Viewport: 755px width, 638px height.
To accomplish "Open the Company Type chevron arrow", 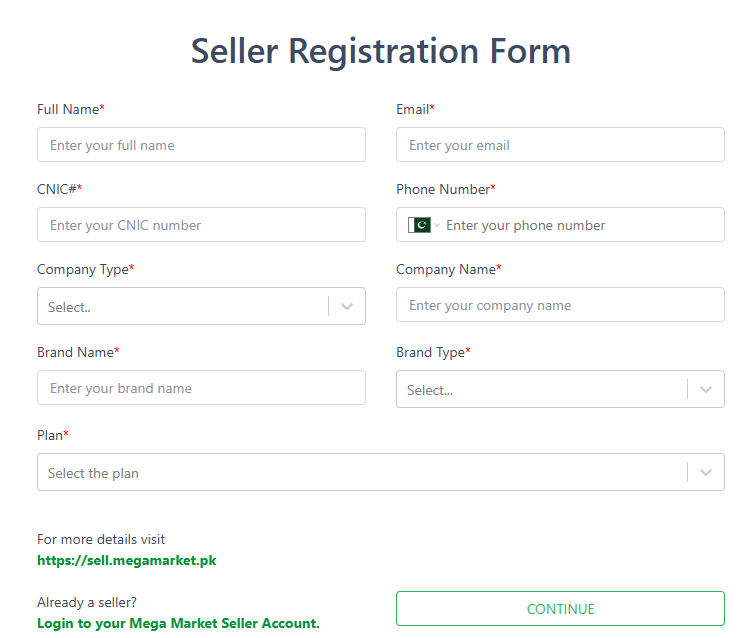I will click(x=347, y=307).
